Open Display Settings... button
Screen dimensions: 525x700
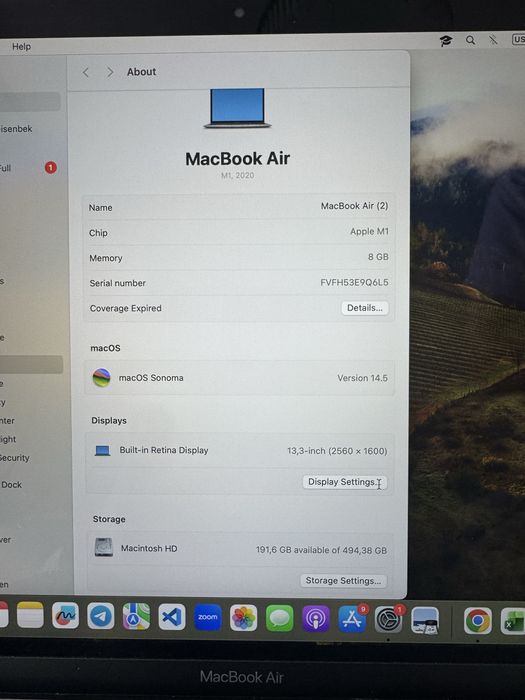tap(344, 482)
